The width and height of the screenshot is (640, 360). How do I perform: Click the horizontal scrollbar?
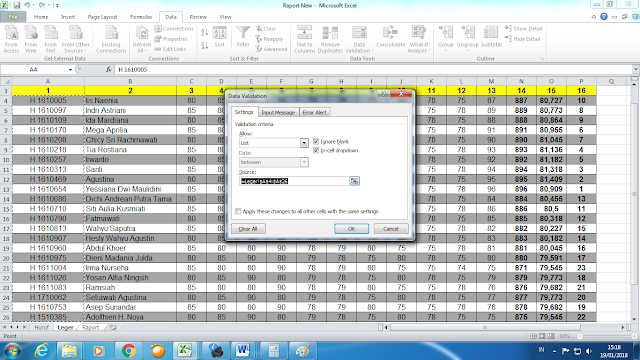click(x=485, y=327)
